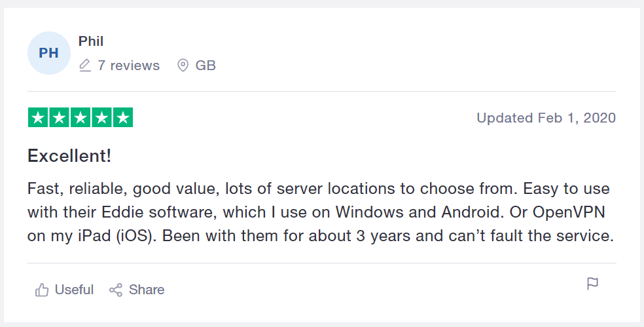The width and height of the screenshot is (644, 327).
Task: Click the location pin icon
Action: (x=183, y=66)
